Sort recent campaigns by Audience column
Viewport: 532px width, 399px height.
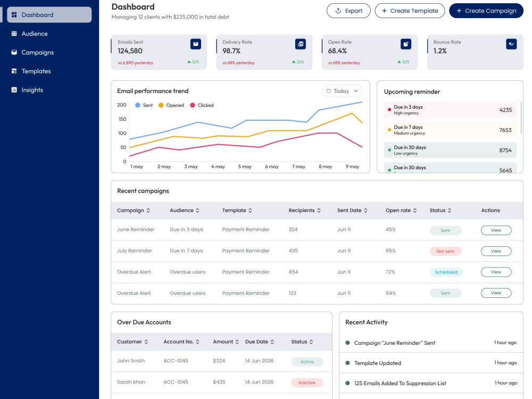pyautogui.click(x=197, y=210)
